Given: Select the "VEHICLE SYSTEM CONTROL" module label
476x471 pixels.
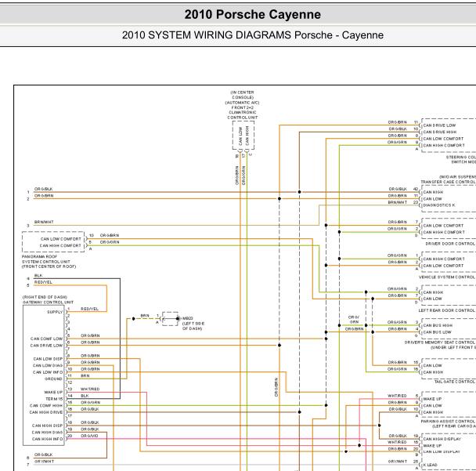Looking at the screenshot, I should tap(447, 277).
